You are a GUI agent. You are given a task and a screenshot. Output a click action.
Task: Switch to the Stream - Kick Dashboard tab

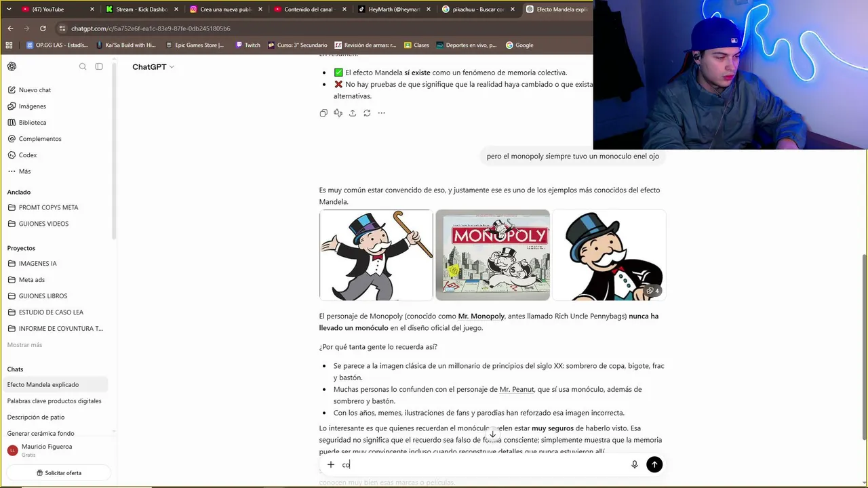point(141,9)
